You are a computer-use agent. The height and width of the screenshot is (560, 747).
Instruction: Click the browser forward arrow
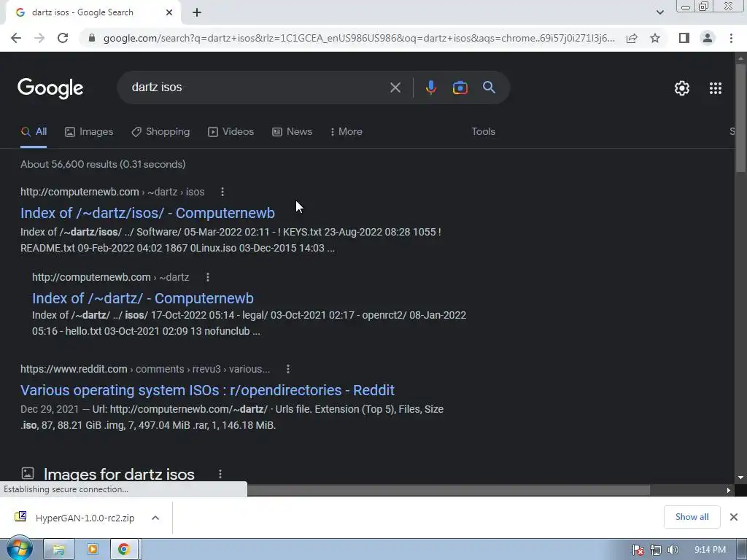coord(39,38)
